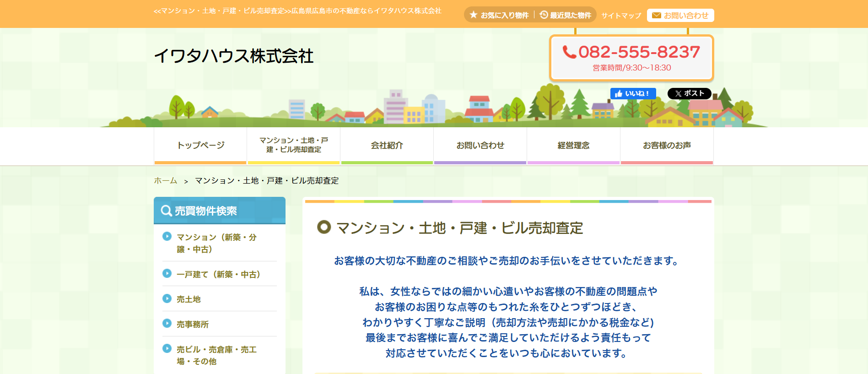
Task: Open sidebar link 売土地
Action: point(189,299)
